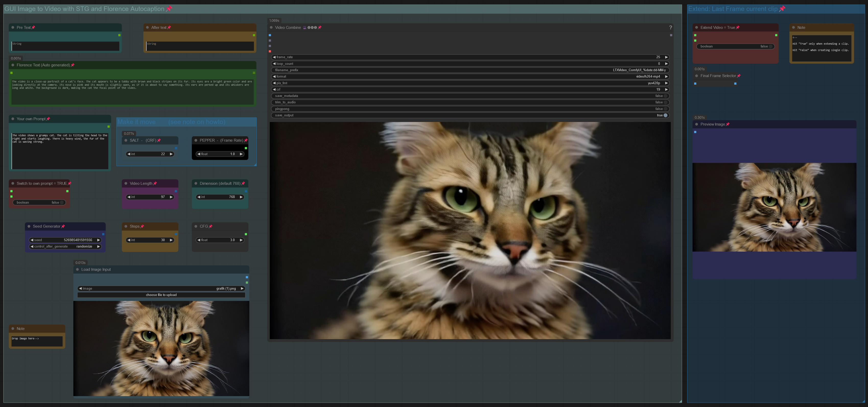This screenshot has width=868, height=407.
Task: Click the Preview Image node pin icon
Action: [728, 125]
